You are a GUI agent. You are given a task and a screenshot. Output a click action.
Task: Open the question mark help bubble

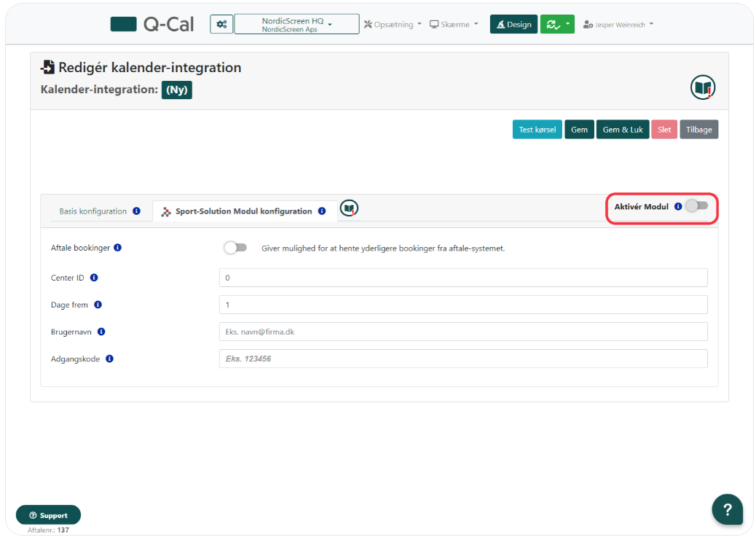click(x=727, y=509)
